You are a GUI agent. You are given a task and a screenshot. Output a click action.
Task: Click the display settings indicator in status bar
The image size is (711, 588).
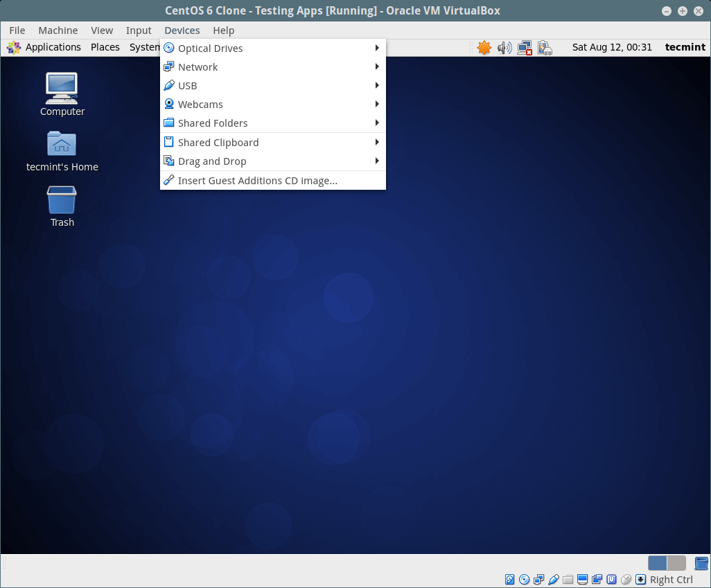coord(583,580)
